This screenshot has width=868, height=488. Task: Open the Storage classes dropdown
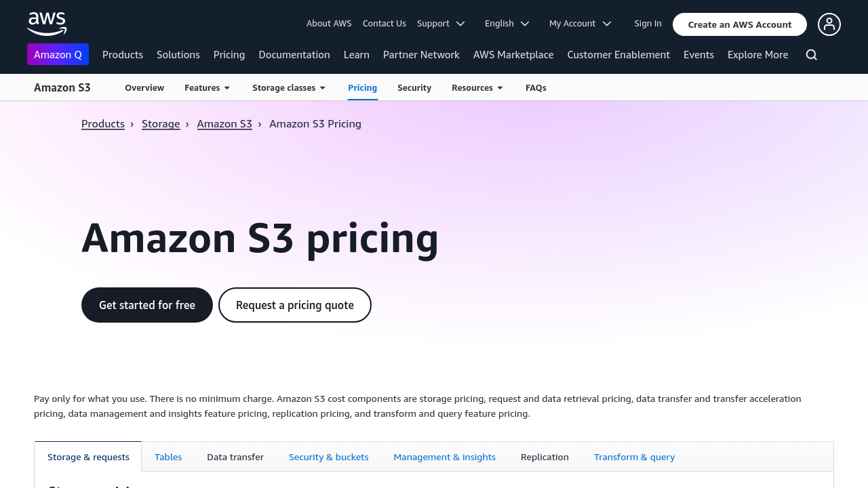click(289, 88)
